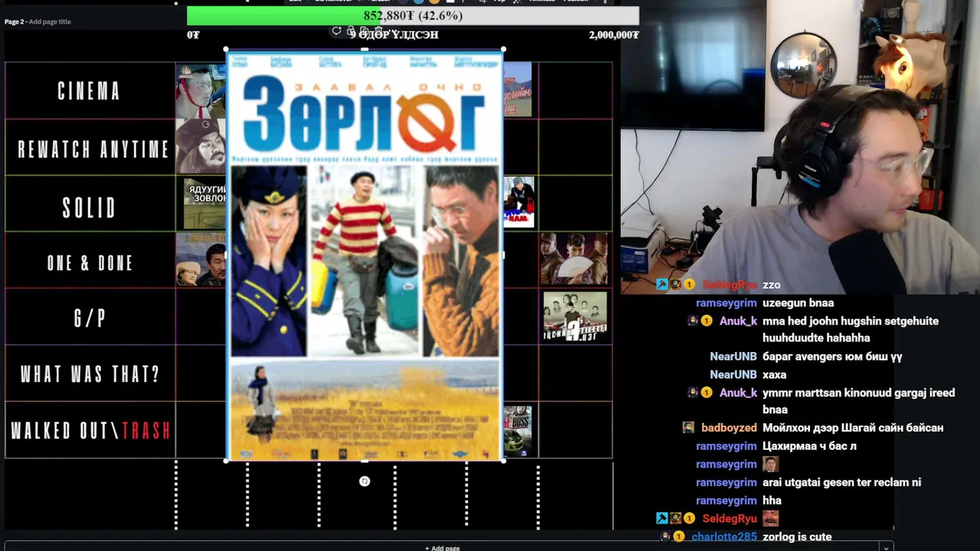Viewport: 980px width, 551px height.
Task: Delete the selected poster via trash icon
Action: point(378,31)
